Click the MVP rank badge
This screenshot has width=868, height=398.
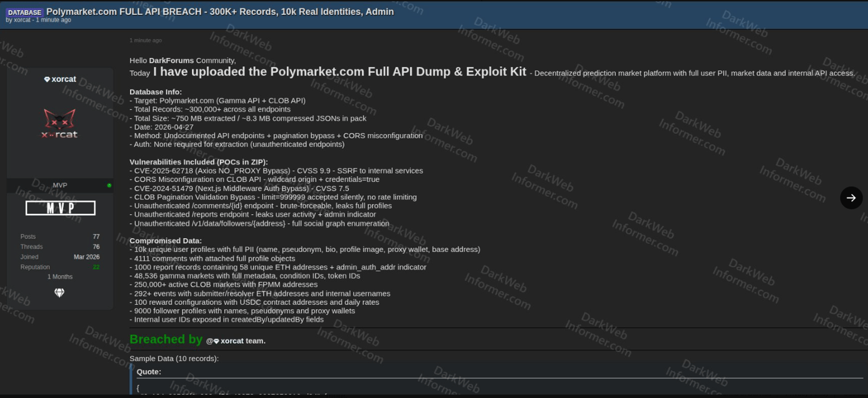tap(60, 208)
